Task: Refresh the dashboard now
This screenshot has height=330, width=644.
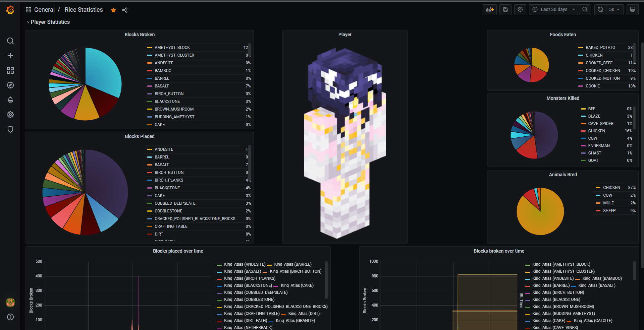Action: 600,10
